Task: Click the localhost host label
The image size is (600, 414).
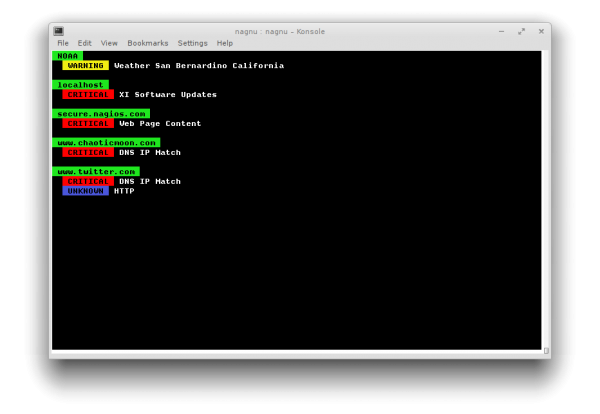Action: click(x=81, y=85)
